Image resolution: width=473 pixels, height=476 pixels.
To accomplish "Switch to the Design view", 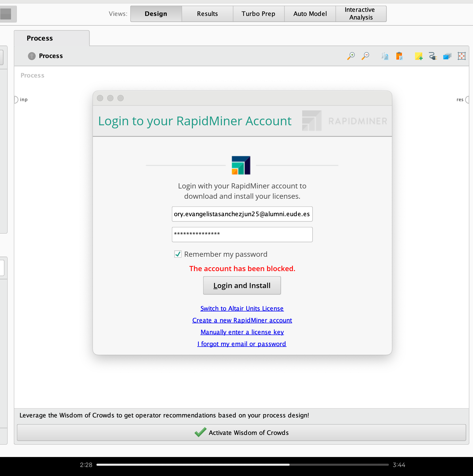I will tap(156, 14).
